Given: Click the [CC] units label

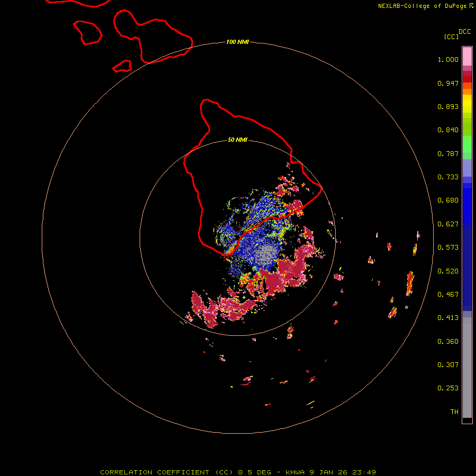Looking at the screenshot, I should pos(451,36).
